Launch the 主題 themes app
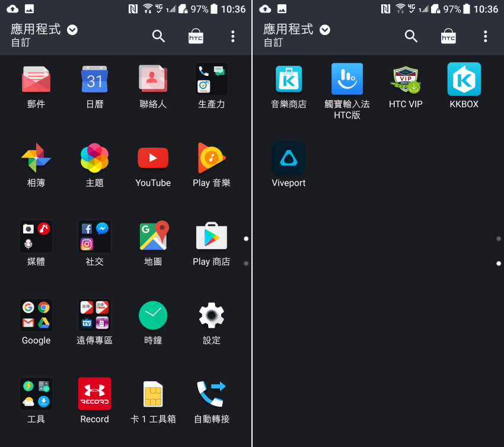Screen dimensions: 504x447 (x=94, y=158)
